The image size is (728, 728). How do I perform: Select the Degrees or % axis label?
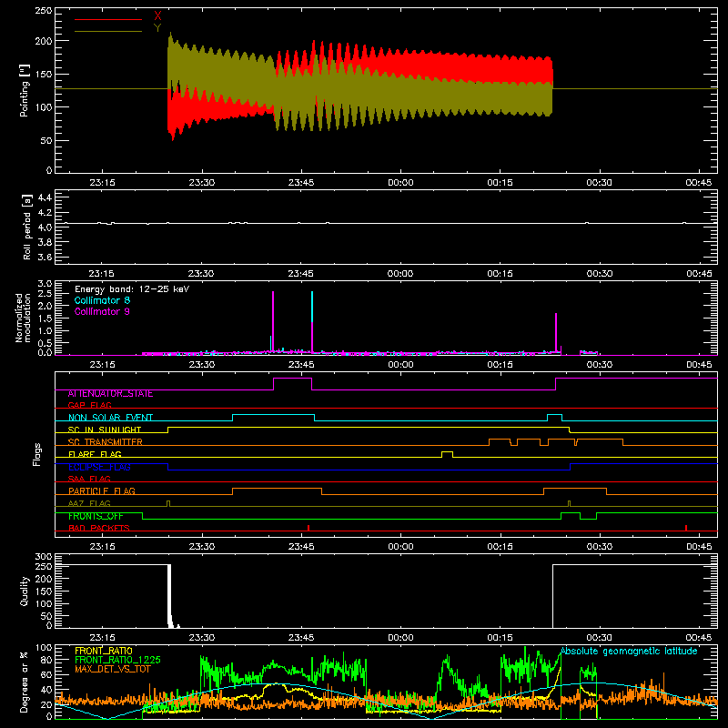[25, 682]
